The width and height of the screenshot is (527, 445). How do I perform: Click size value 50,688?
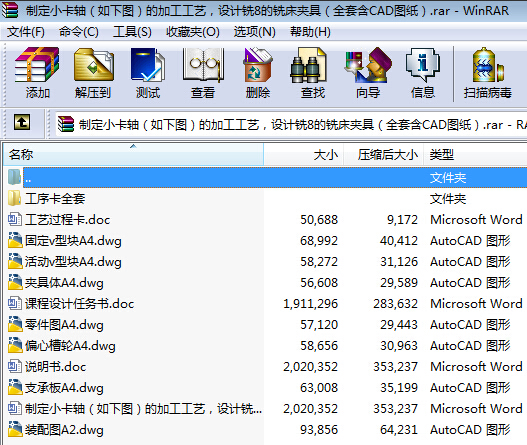click(319, 220)
